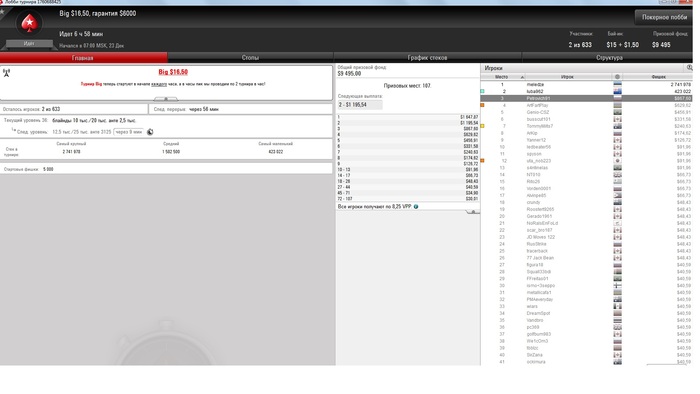Screen dimensions: 700x394
Task: Click the flag icon in luba962 row
Action: 617,91
